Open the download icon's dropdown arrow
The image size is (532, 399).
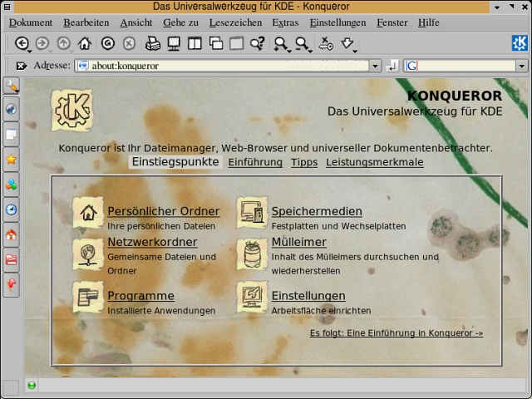[x=355, y=52]
